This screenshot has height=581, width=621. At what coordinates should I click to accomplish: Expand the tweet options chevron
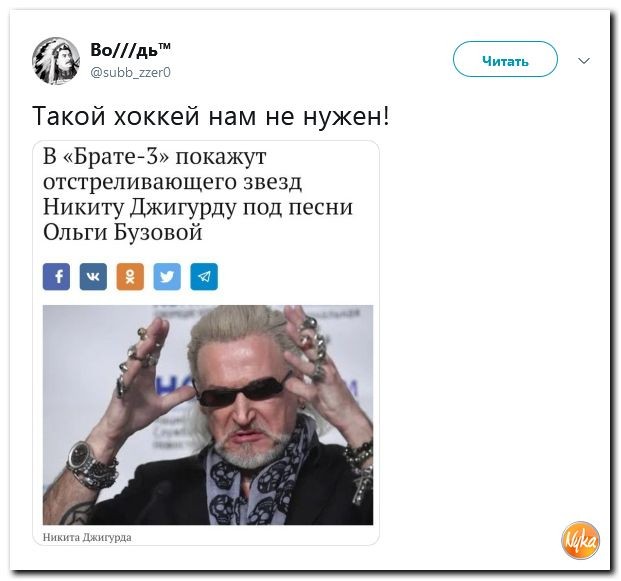(x=584, y=61)
